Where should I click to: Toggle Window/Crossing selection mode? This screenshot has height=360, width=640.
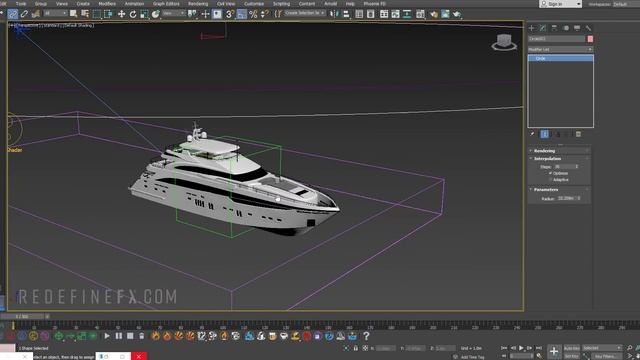click(x=108, y=14)
